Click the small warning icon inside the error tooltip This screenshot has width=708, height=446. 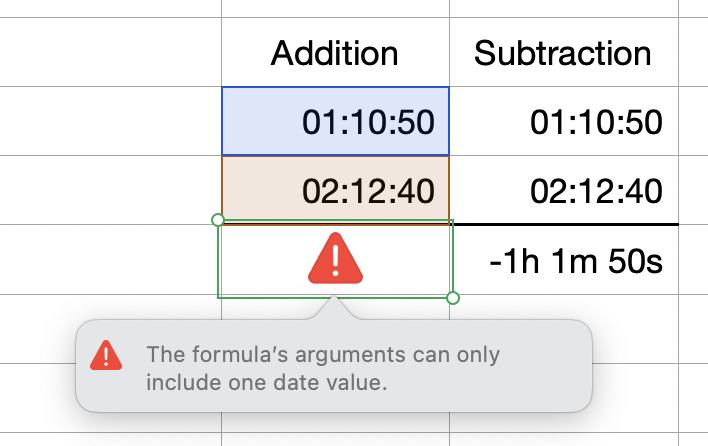[x=107, y=356]
